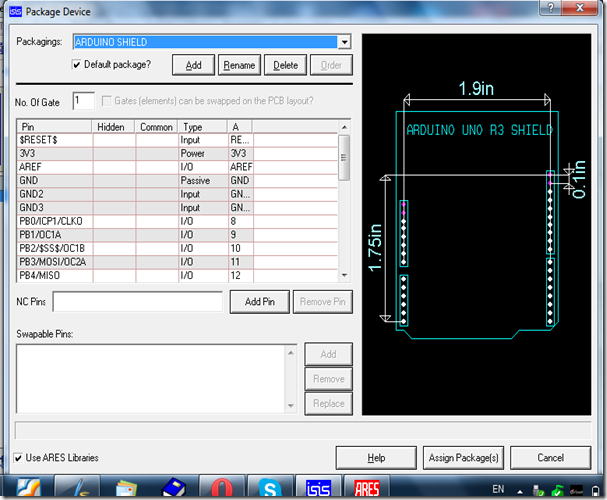Open the folder app in taskbar

[x=126, y=488]
